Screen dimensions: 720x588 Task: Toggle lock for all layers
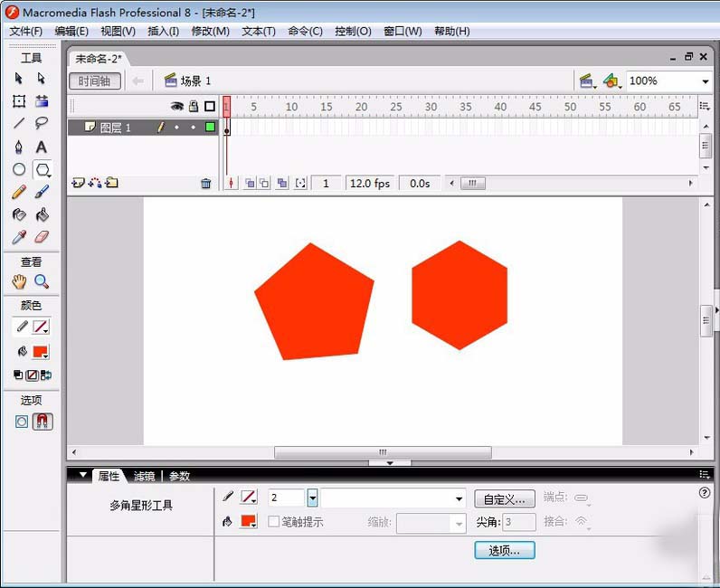(194, 107)
